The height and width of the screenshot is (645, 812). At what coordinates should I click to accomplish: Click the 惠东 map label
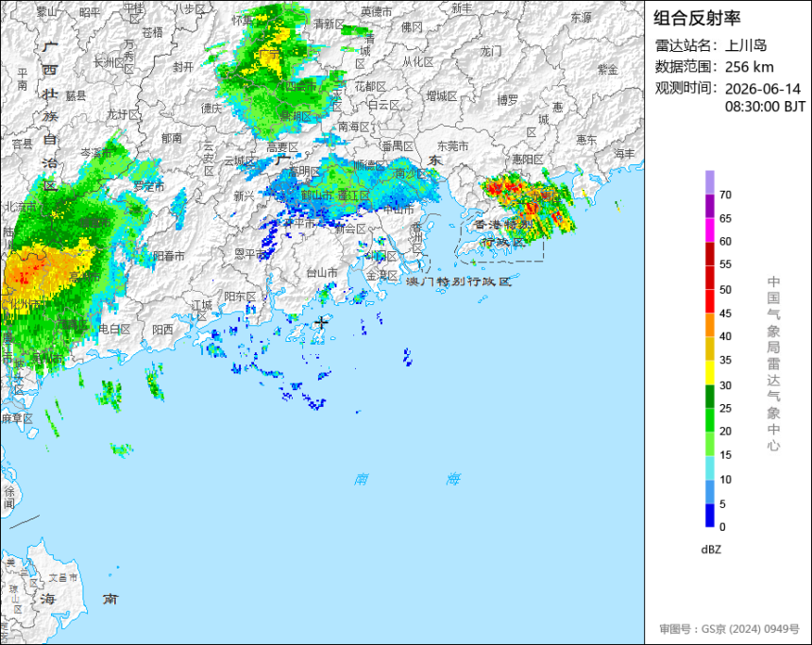586,140
